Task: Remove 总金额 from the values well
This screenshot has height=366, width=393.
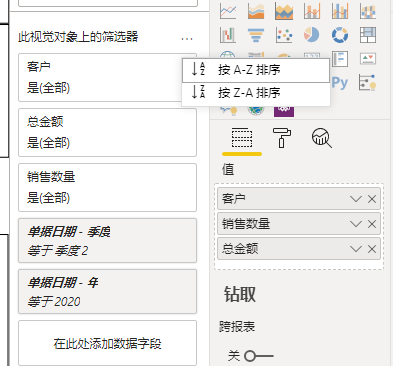Action: [372, 249]
